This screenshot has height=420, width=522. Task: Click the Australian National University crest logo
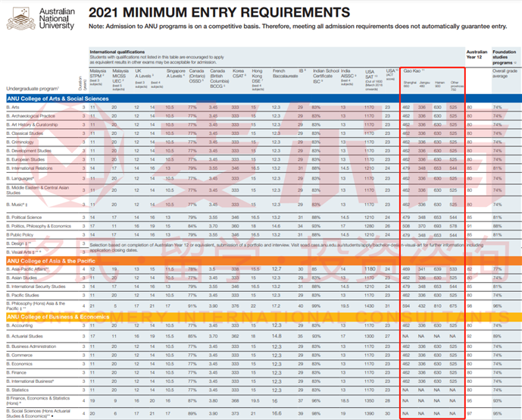click(x=20, y=18)
